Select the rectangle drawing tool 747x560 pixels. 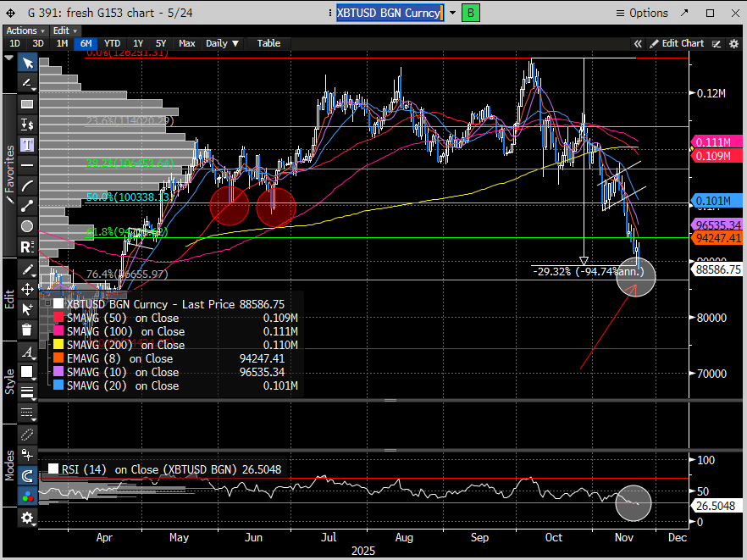tap(27, 104)
